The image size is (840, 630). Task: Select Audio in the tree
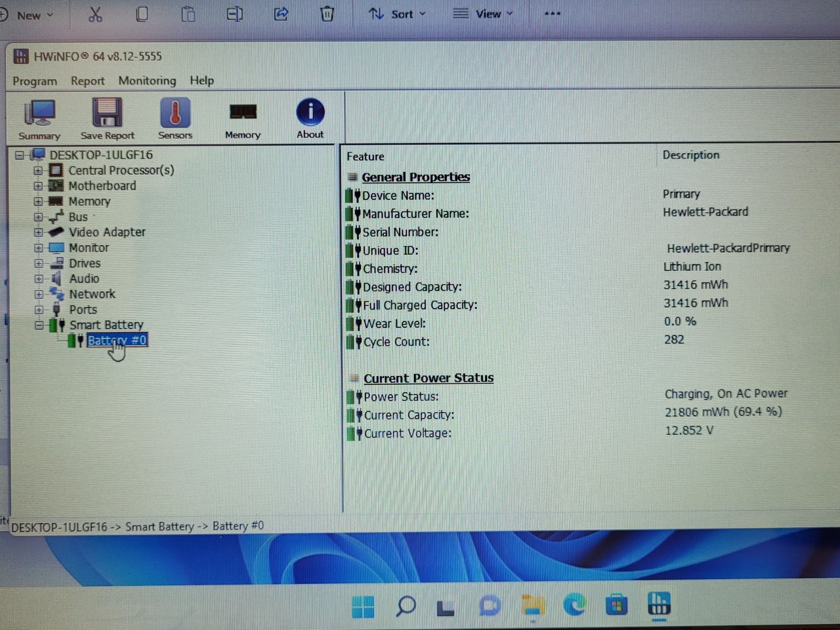click(x=84, y=279)
